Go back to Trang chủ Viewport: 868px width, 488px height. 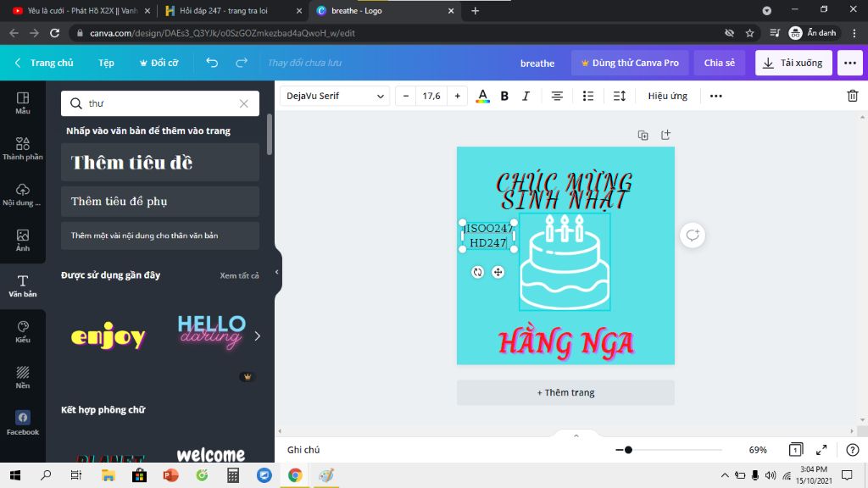(44, 63)
